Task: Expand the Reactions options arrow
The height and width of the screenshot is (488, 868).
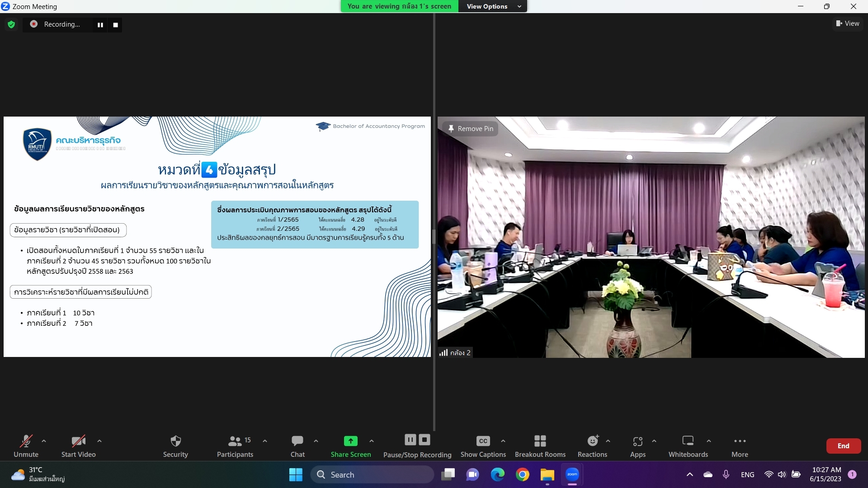Action: pos(608,441)
